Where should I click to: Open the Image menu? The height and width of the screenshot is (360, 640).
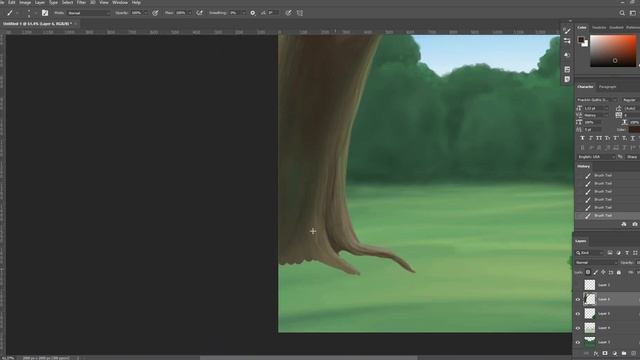25,2
